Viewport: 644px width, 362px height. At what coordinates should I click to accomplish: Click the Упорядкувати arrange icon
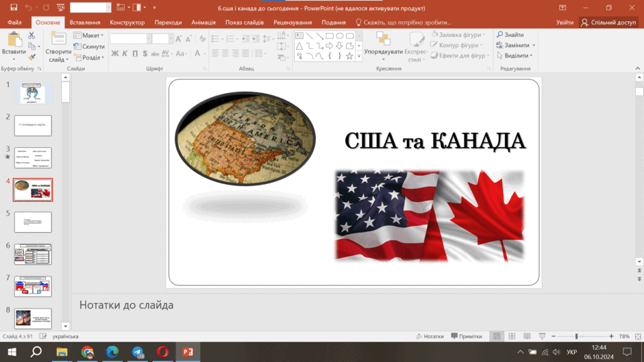(383, 40)
